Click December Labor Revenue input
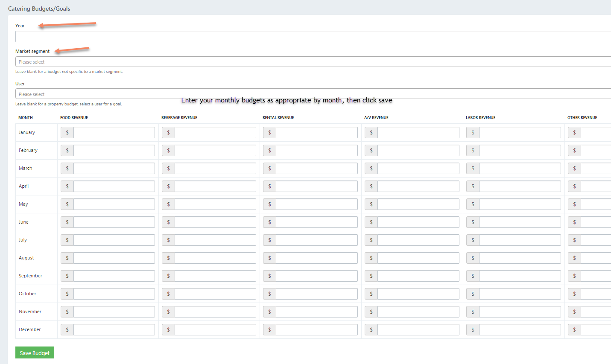The image size is (611, 364). 520,330
